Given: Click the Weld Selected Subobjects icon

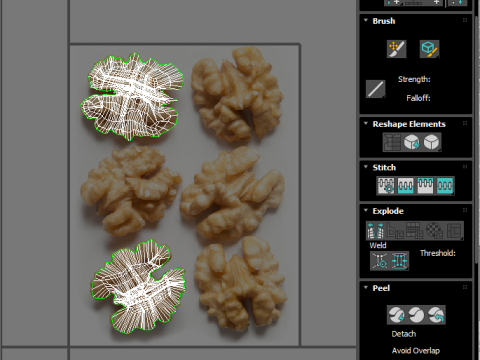Looking at the screenshot, I should (399, 261).
